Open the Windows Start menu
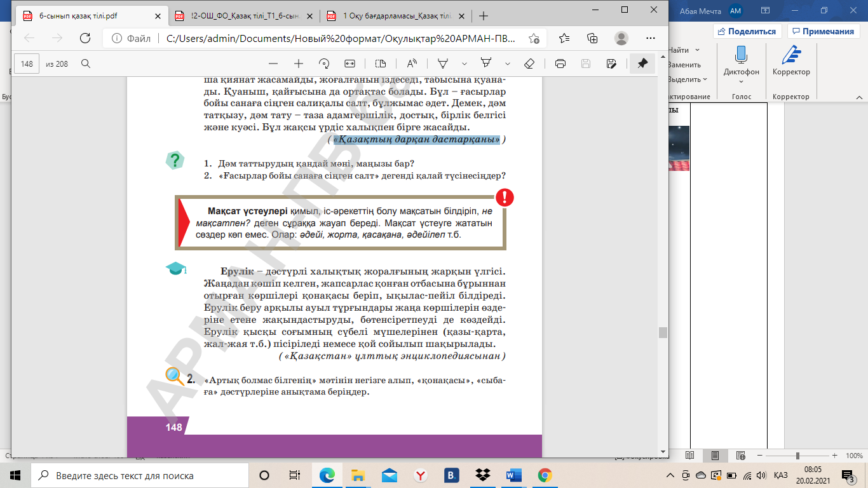Image resolution: width=868 pixels, height=488 pixels. pos(15,475)
